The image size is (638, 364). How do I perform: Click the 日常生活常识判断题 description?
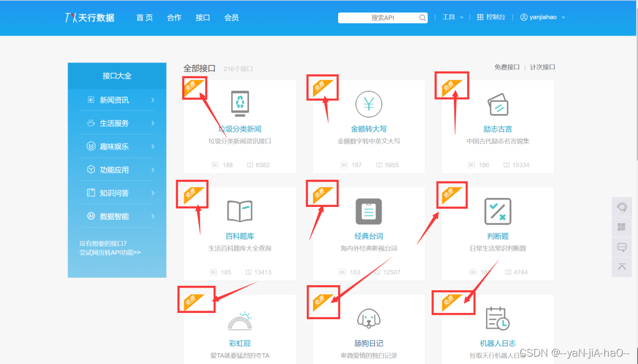(x=497, y=248)
